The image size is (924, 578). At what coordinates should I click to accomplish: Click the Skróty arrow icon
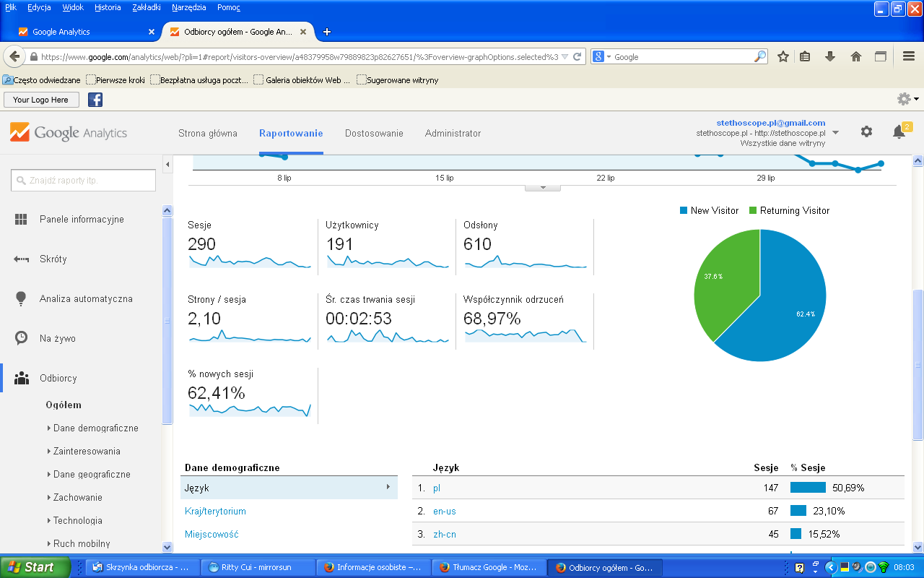click(21, 259)
